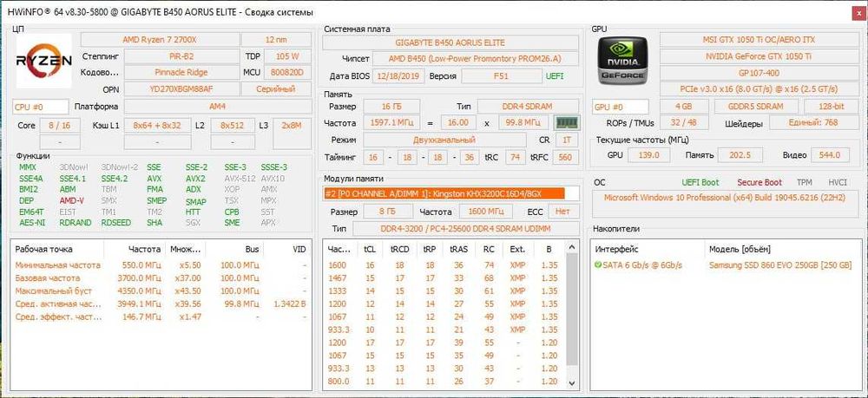Select the Максимальный буст row

(161, 290)
